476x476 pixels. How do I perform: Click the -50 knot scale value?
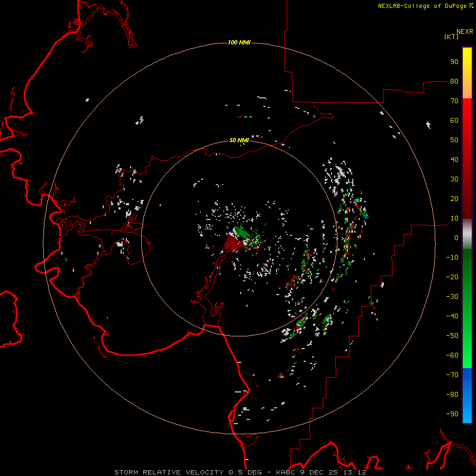pos(452,336)
